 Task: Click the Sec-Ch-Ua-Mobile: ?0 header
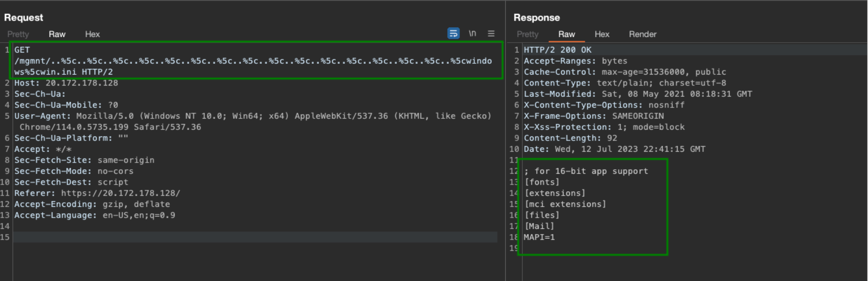coord(66,105)
